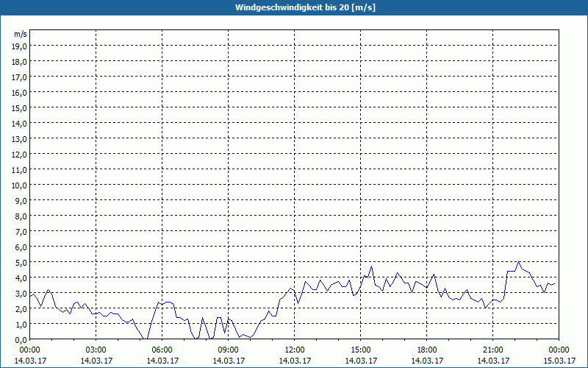
Task: Select the '5,0' y-axis label
Action: click(x=22, y=263)
